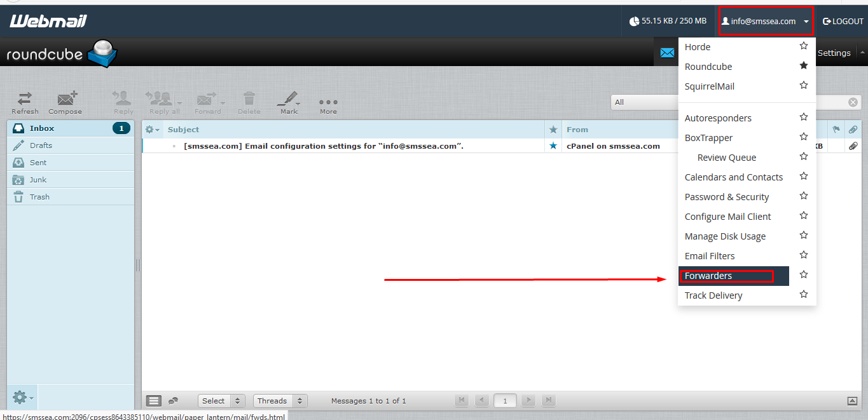The height and width of the screenshot is (420, 868).
Task: Expand the info@smssea.com account dropdown
Action: (766, 21)
